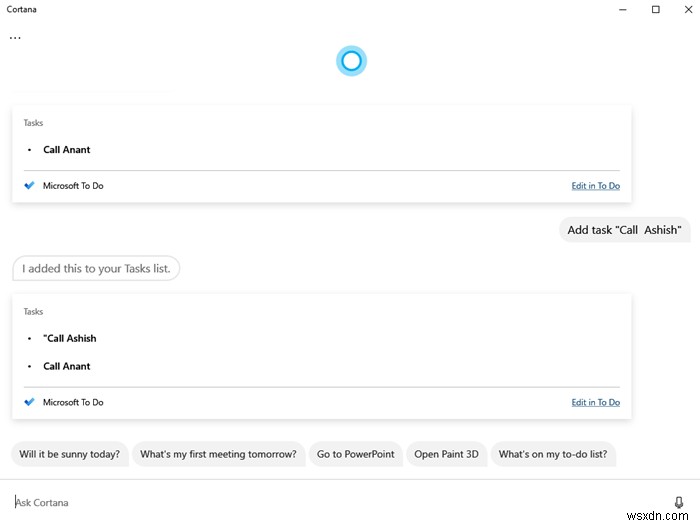Click the "Call Ashish task in second card

coord(70,338)
